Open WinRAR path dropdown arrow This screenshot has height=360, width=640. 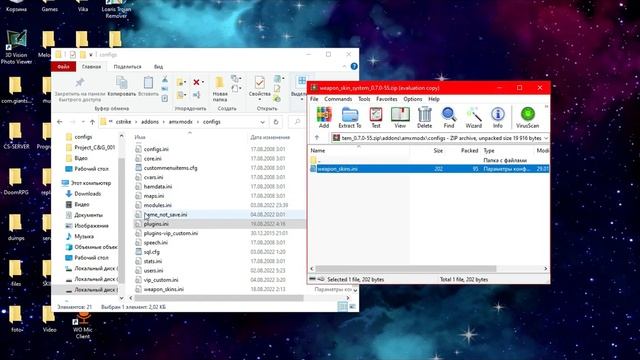546,138
